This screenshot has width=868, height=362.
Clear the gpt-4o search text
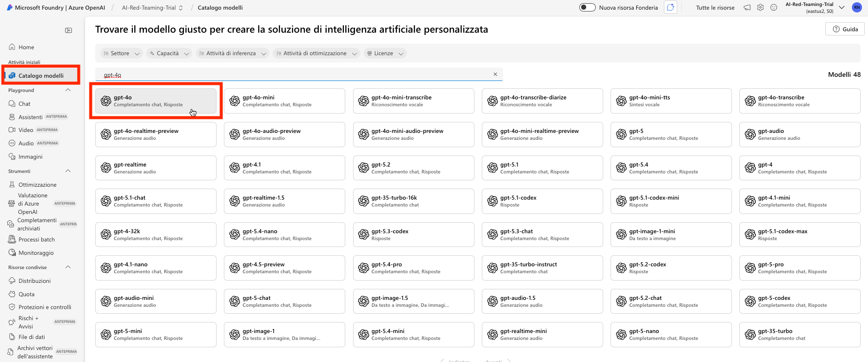495,74
